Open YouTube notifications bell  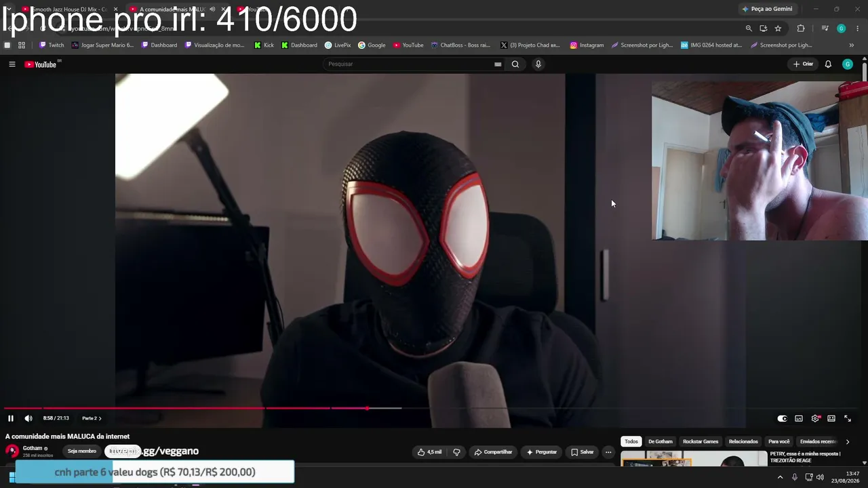point(828,64)
